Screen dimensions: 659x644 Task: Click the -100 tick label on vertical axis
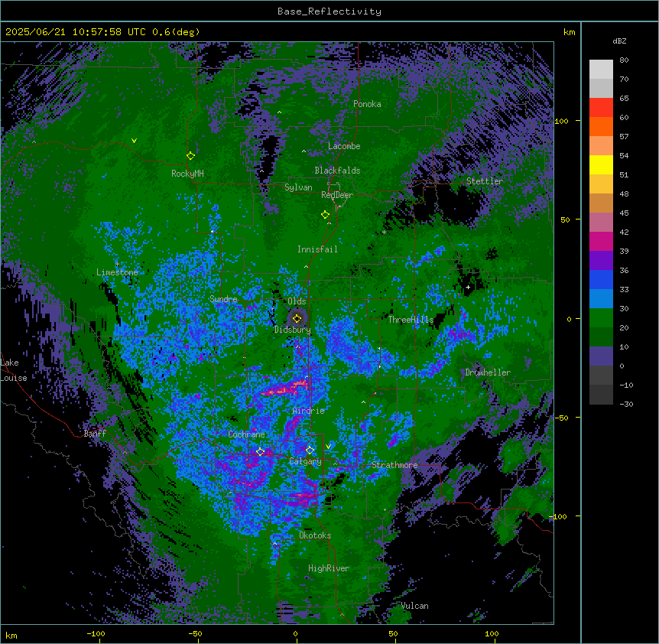click(x=558, y=516)
